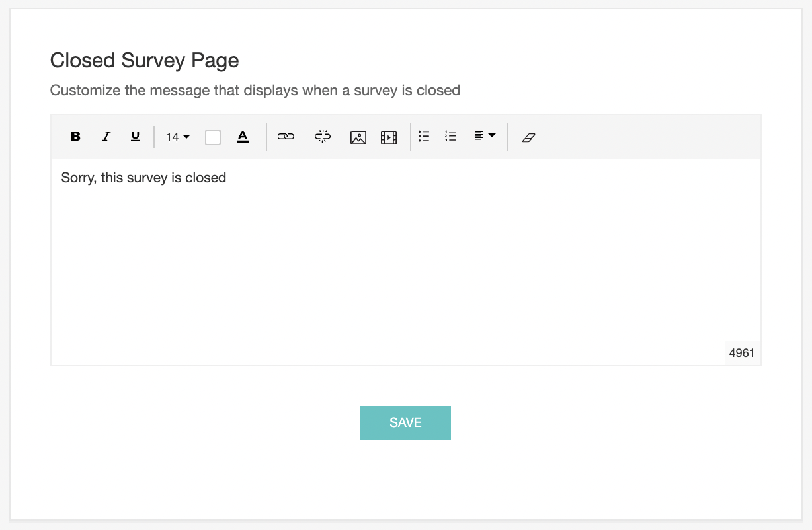
Task: Toggle underline formatting
Action: tap(136, 137)
